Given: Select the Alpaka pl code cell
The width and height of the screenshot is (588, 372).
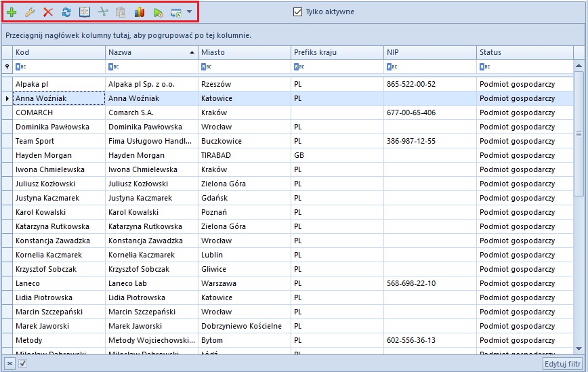Looking at the screenshot, I should pyautogui.click(x=59, y=84).
